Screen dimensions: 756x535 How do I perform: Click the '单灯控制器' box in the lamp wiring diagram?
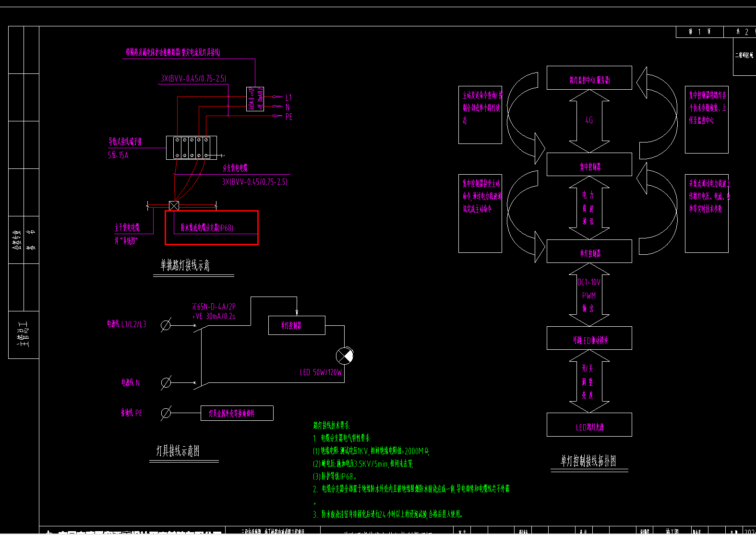tap(297, 325)
